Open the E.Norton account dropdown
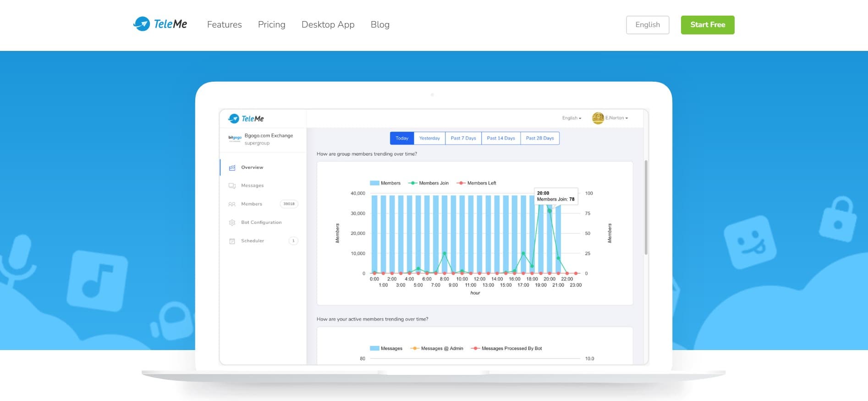 pos(616,118)
